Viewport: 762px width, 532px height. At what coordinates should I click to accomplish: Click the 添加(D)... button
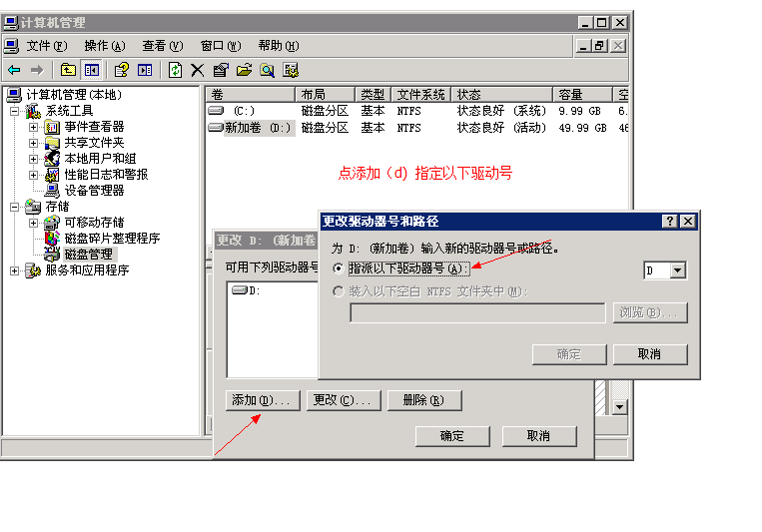pos(263,400)
